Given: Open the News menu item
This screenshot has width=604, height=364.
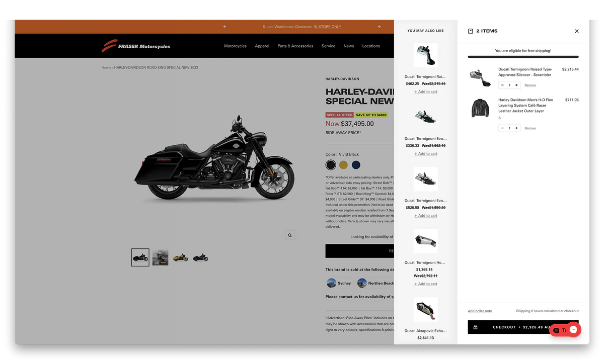Looking at the screenshot, I should coord(349,46).
